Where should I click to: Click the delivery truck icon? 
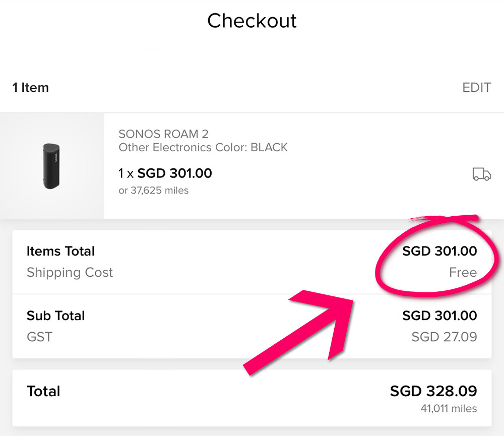tap(481, 174)
